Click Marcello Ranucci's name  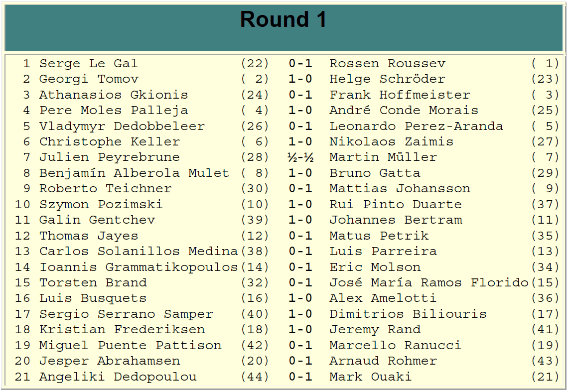pyautogui.click(x=395, y=345)
